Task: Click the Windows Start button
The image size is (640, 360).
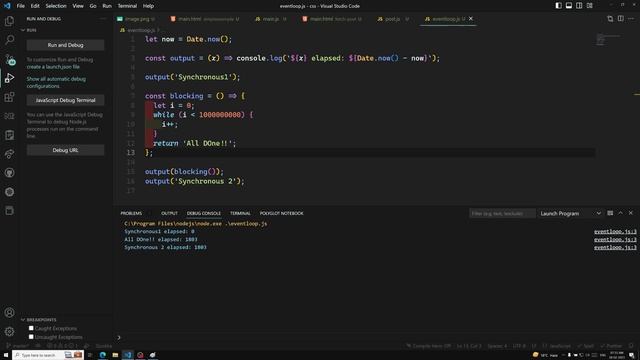Action: 6,355
